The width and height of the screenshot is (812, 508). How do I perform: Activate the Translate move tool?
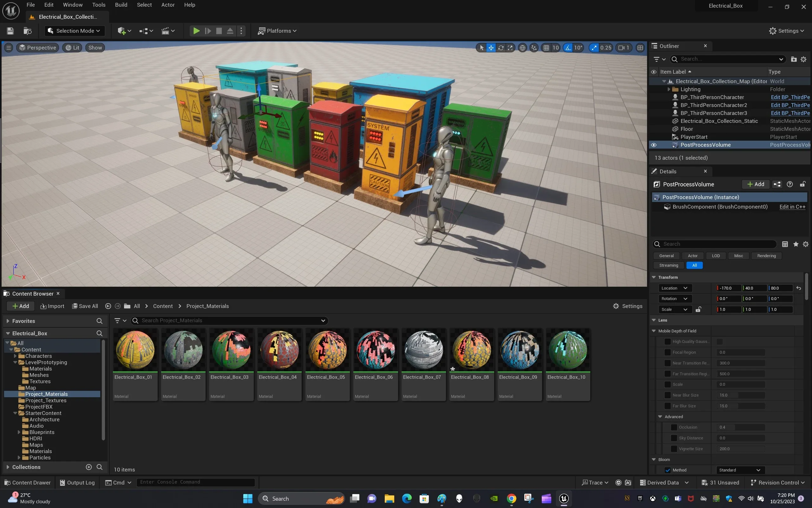491,48
